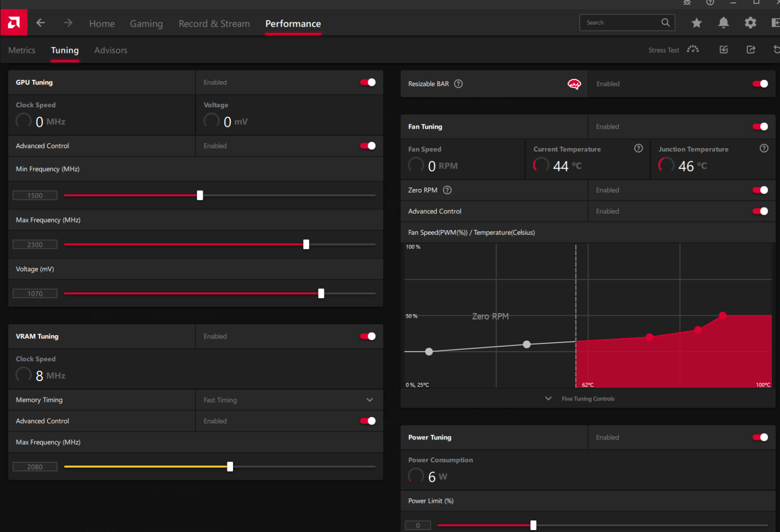Click the AMD logo home icon
This screenshot has height=532, width=780.
tap(14, 22)
